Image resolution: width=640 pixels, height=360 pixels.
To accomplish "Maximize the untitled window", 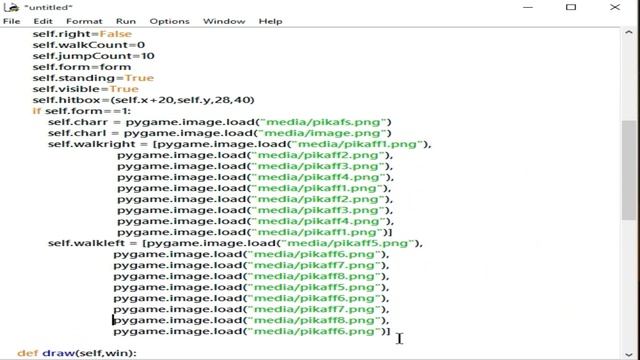I will coord(571,7).
